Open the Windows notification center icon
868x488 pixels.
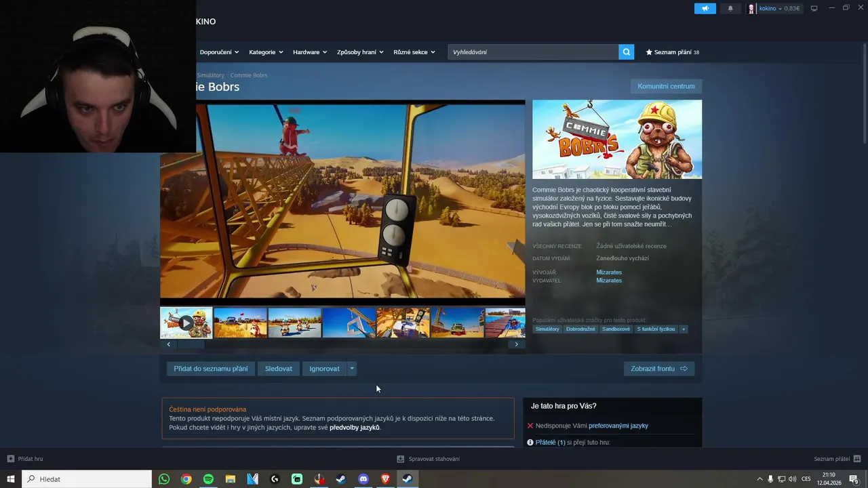(x=854, y=479)
